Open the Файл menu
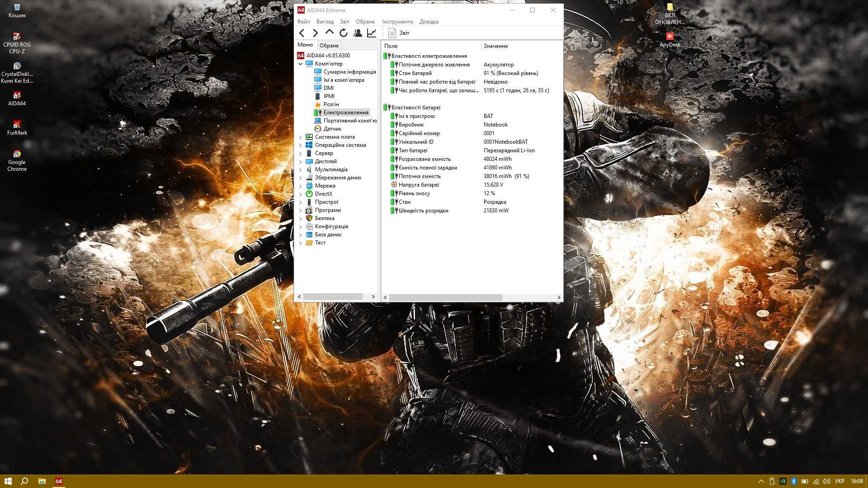 (x=303, y=22)
